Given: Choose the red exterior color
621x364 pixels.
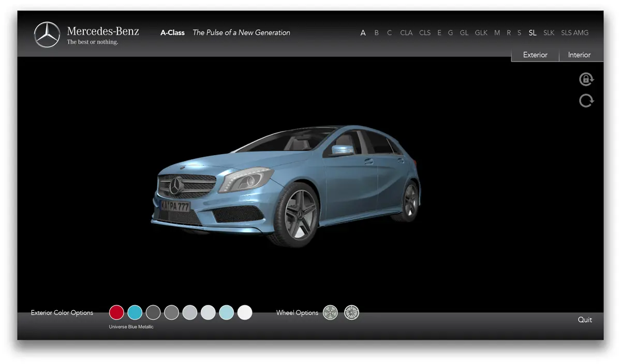Looking at the screenshot, I should pos(116,312).
